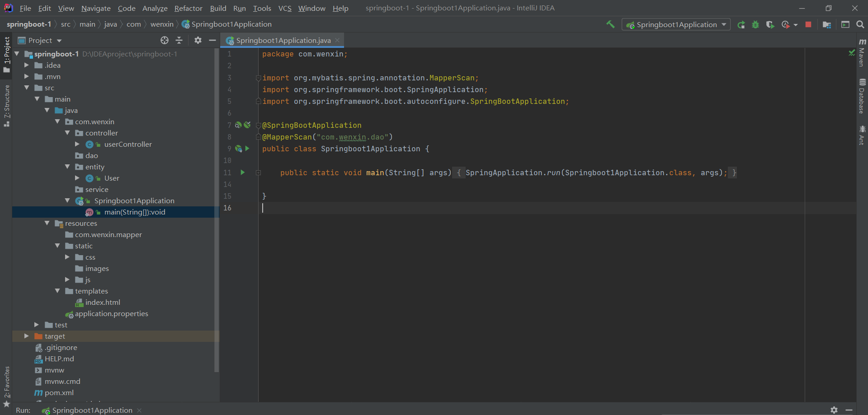The height and width of the screenshot is (415, 868).
Task: Click the profiler run icon with clock
Action: pyautogui.click(x=786, y=24)
